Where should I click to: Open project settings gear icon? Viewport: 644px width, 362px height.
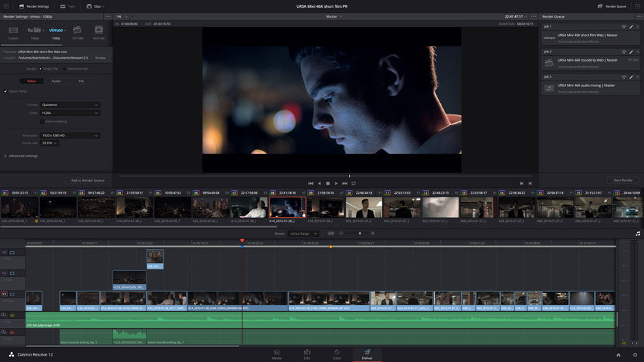click(635, 355)
